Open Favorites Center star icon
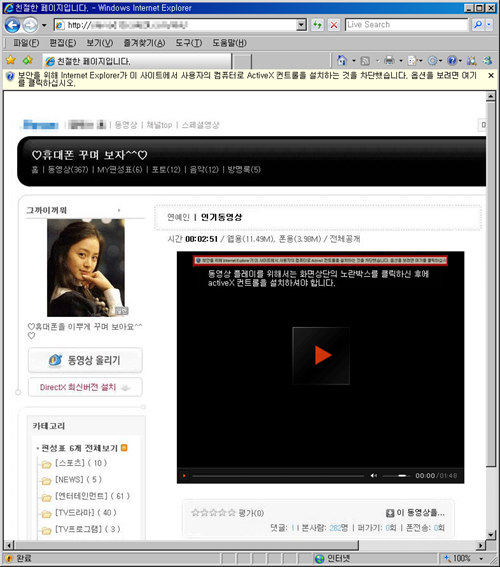Image resolution: width=500 pixels, height=567 pixels. (x=11, y=60)
